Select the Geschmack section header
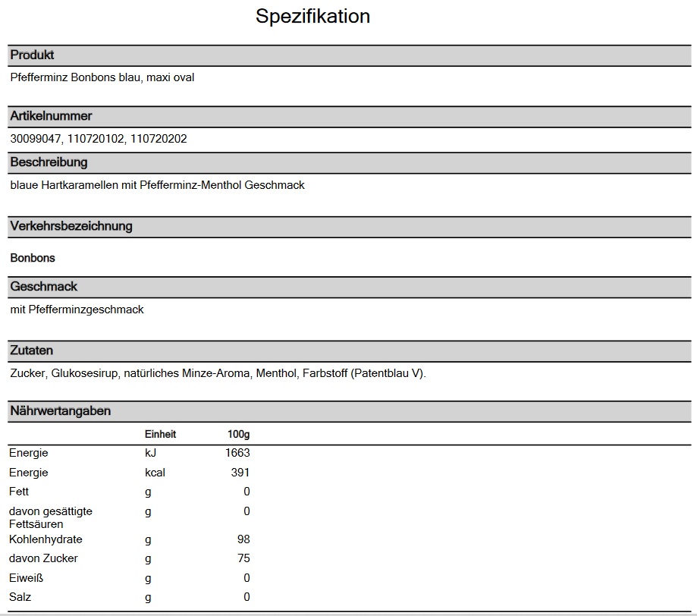The height and width of the screenshot is (616, 697). point(44,287)
